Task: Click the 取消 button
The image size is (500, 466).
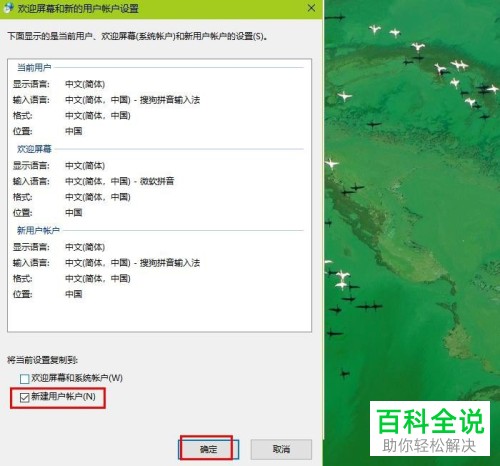Action: 281,449
